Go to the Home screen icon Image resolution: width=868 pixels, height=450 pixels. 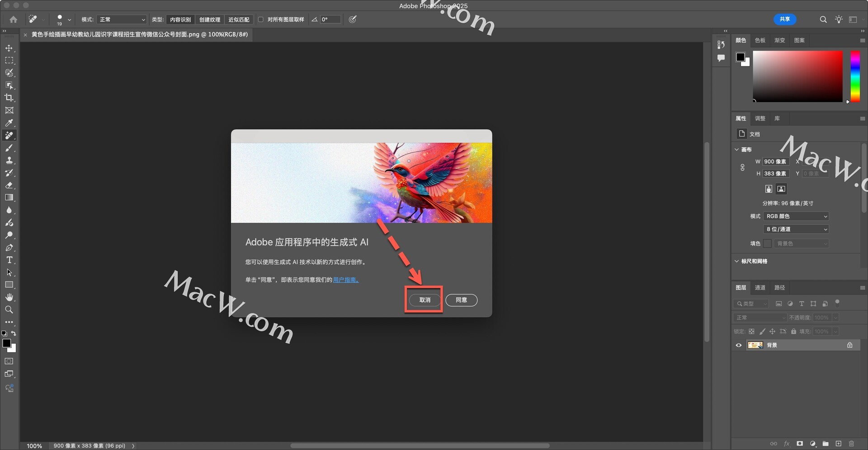coord(14,19)
